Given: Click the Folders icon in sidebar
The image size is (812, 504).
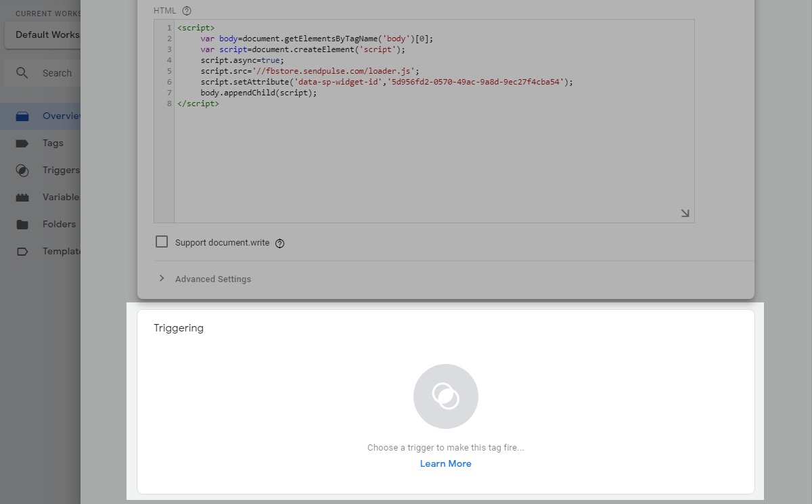Looking at the screenshot, I should coord(22,225).
